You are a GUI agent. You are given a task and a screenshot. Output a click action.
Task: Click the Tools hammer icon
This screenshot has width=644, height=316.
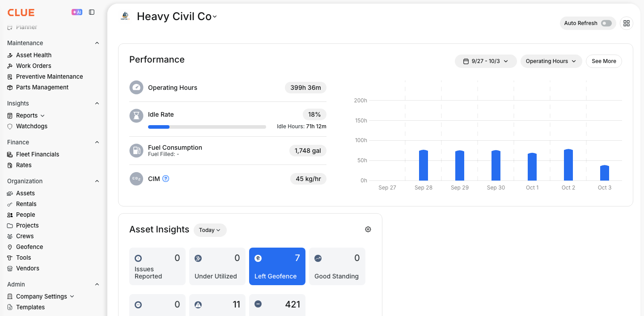(10, 257)
